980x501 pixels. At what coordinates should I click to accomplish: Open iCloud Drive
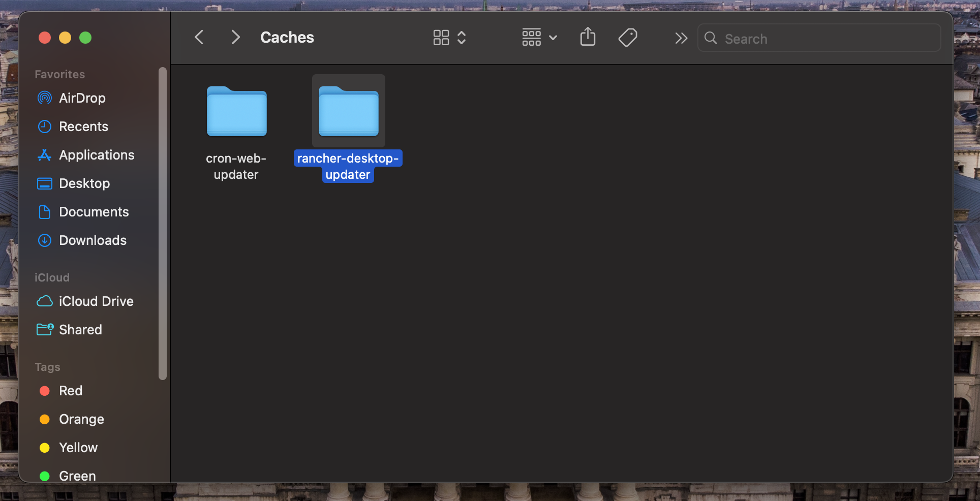(96, 301)
